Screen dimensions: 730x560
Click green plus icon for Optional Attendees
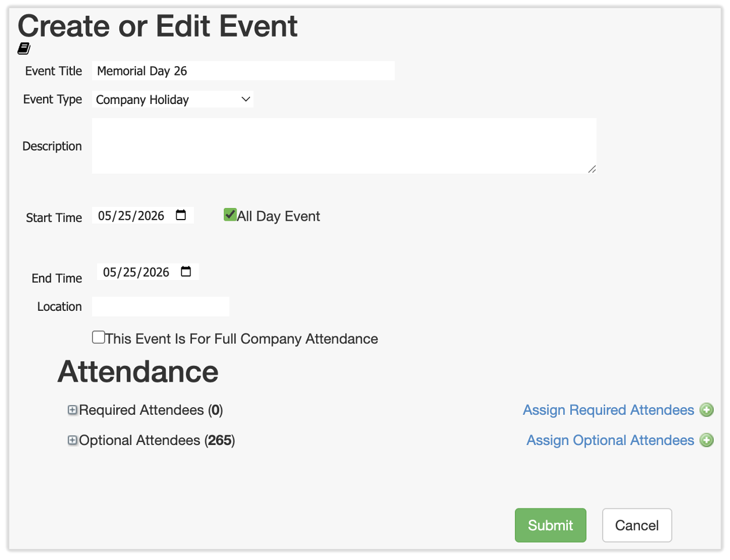(x=707, y=440)
